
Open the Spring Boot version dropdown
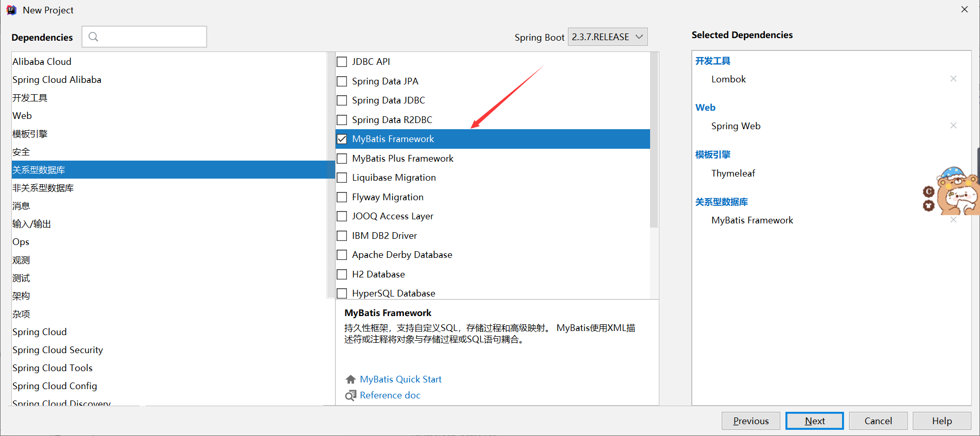pos(607,37)
